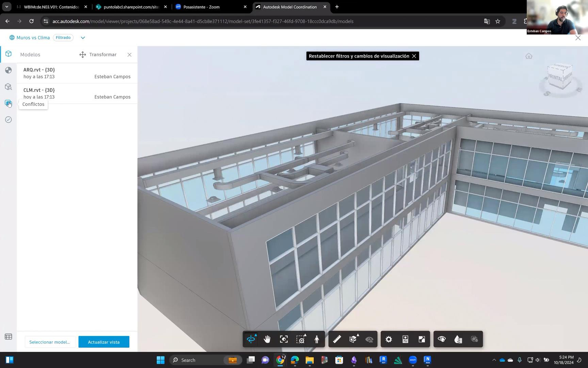Screen dimensions: 588x368
Task: Select the Pan hand tool
Action: point(267,339)
